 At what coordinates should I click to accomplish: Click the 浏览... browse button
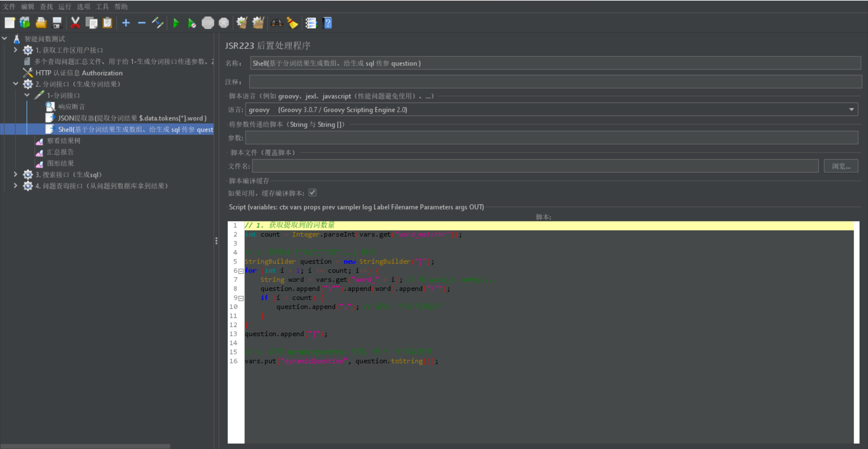(x=841, y=166)
